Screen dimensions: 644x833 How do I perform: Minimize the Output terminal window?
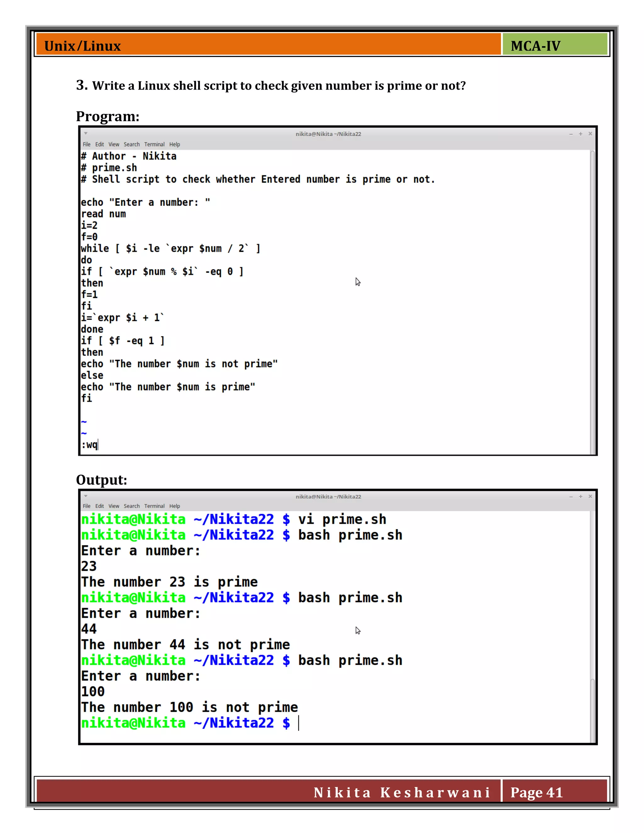point(571,497)
